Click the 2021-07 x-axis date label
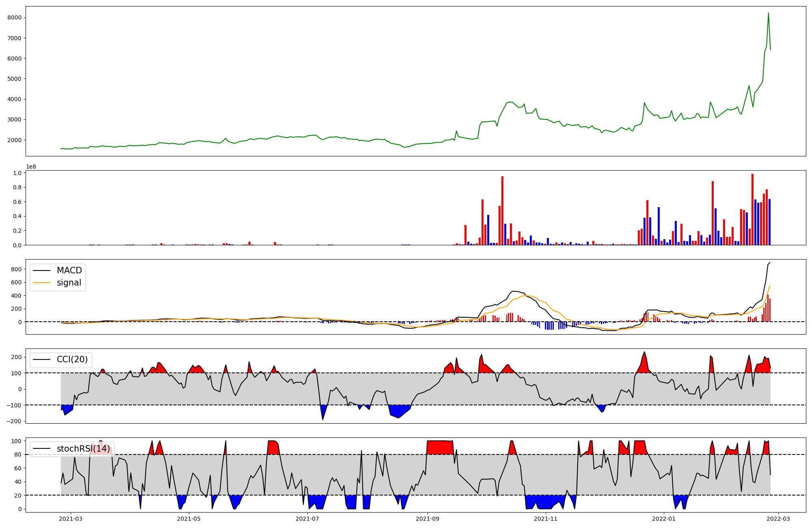This screenshot has width=812, height=528. [x=307, y=518]
